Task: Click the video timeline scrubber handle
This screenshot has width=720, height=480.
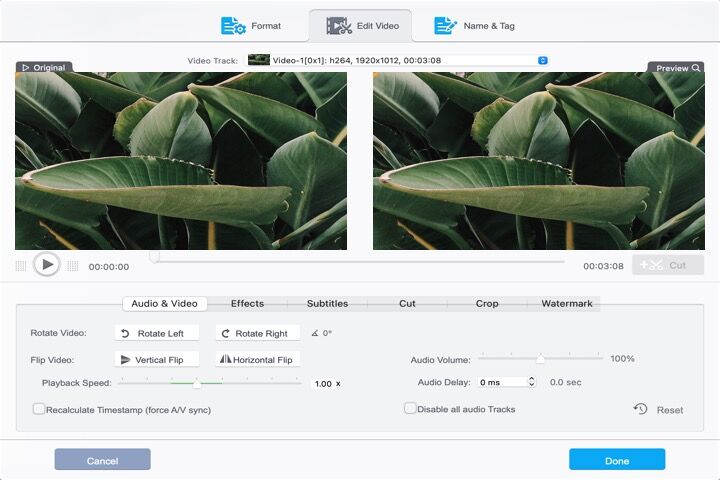Action: [155, 257]
